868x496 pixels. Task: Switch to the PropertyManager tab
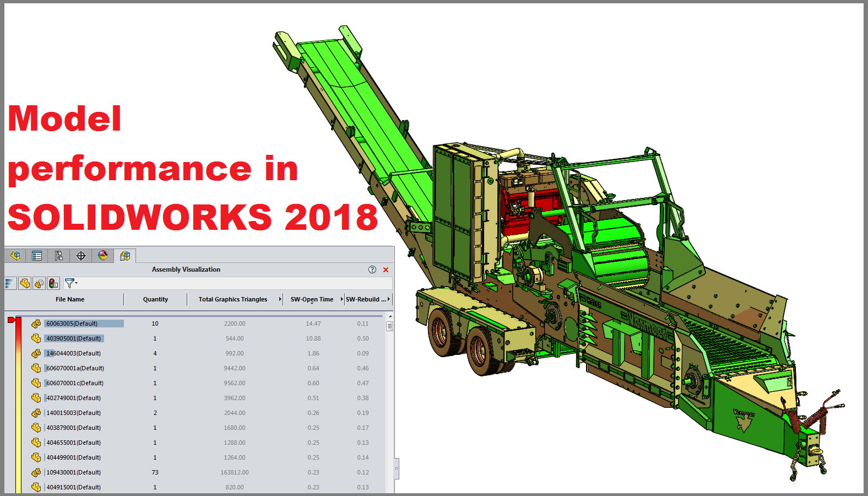pyautogui.click(x=37, y=256)
